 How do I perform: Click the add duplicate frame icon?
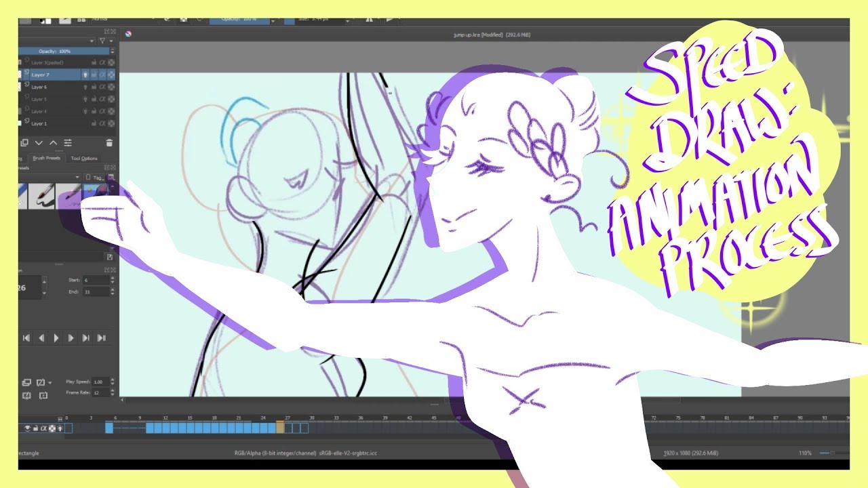pos(27,382)
